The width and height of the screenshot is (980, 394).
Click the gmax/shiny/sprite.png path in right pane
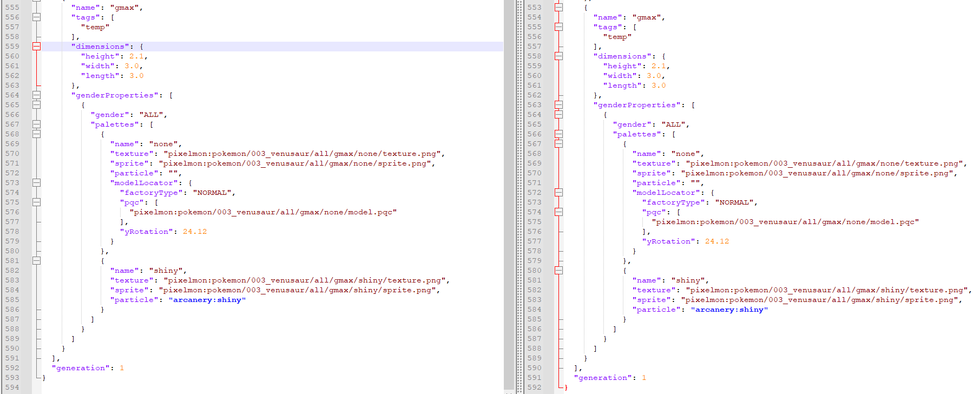(819, 300)
